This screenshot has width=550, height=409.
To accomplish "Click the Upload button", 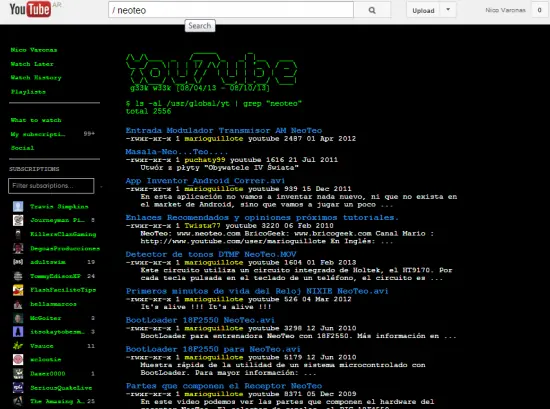I will pyautogui.click(x=423, y=10).
